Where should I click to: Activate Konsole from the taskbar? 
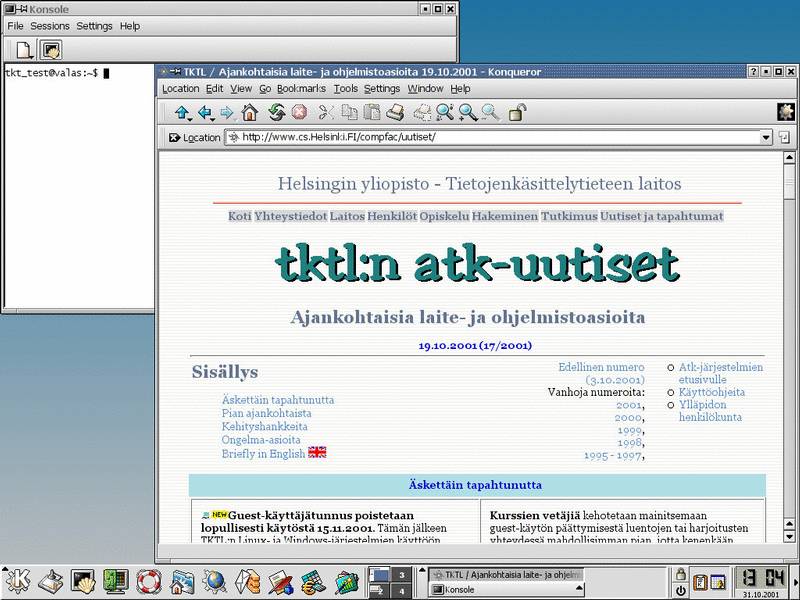point(506,590)
